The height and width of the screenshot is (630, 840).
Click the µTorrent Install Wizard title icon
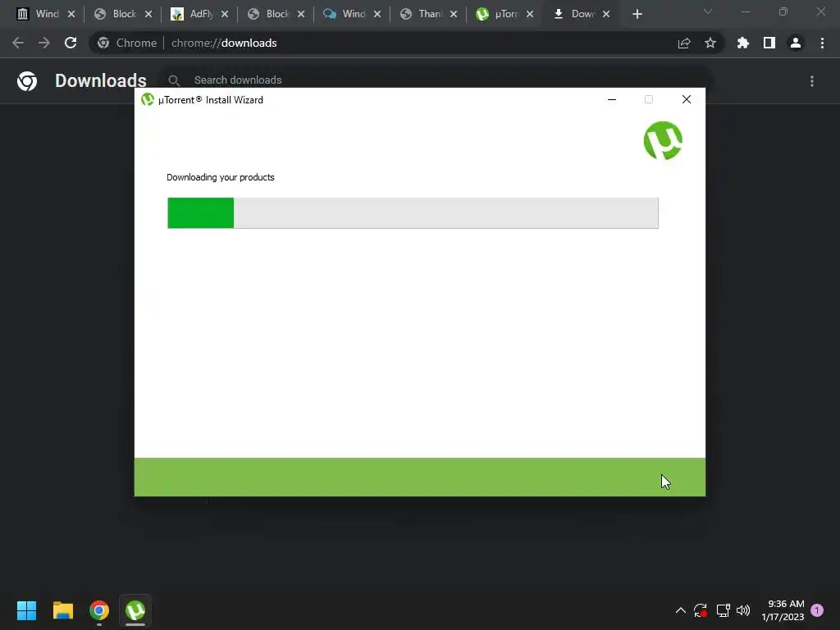pos(148,99)
